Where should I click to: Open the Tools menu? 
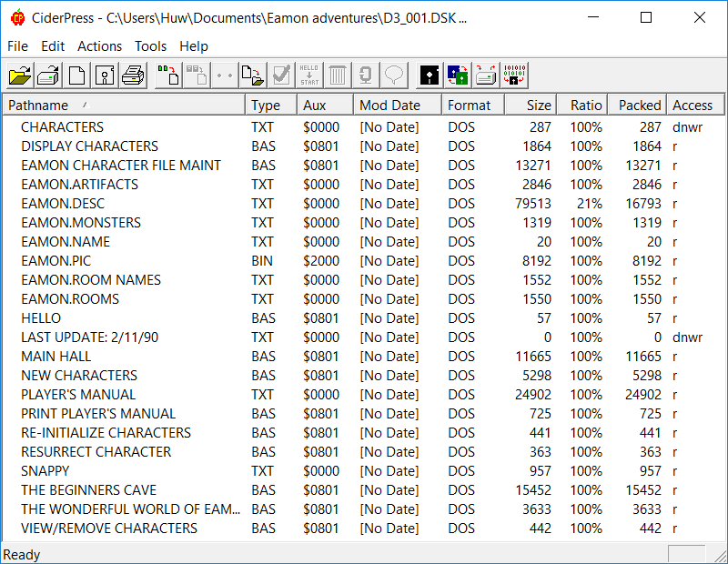[x=150, y=46]
